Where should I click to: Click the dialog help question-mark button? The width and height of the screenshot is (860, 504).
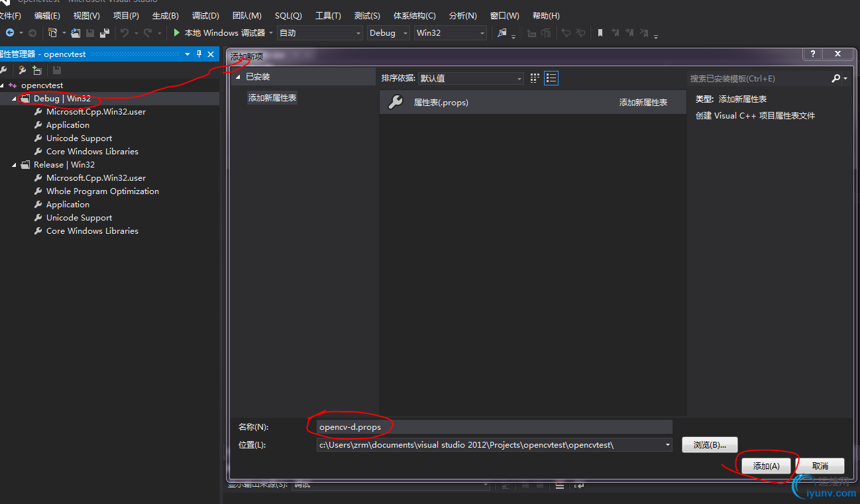coord(812,54)
